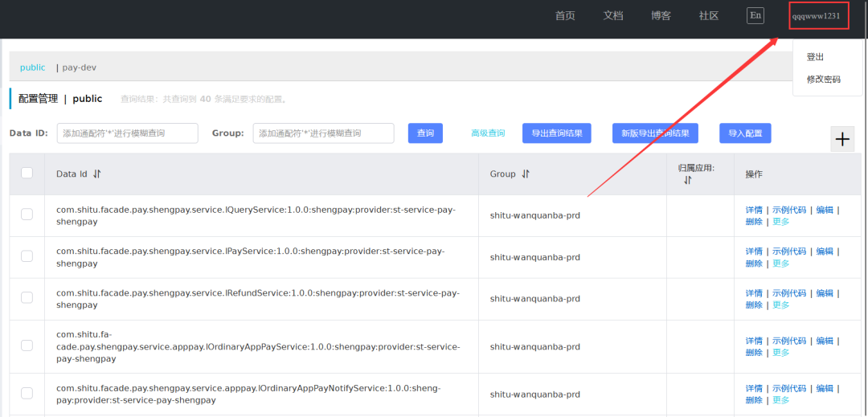Sort by Data Id column arrows
This screenshot has width=868, height=417.
click(97, 174)
